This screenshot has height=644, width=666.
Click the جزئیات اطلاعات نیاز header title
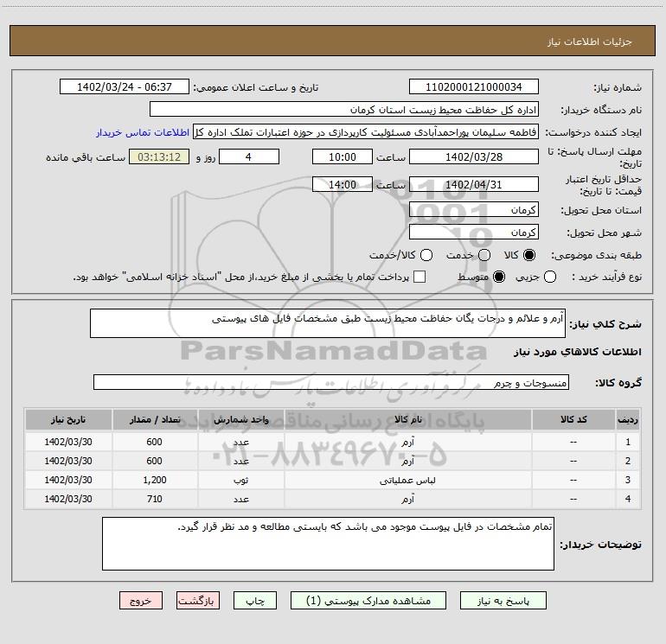tap(590, 41)
